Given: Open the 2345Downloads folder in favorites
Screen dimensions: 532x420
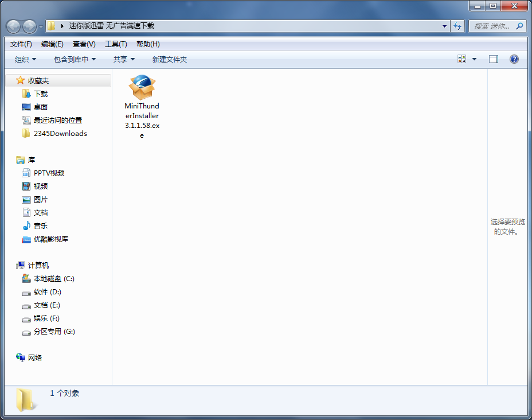Looking at the screenshot, I should (x=60, y=133).
